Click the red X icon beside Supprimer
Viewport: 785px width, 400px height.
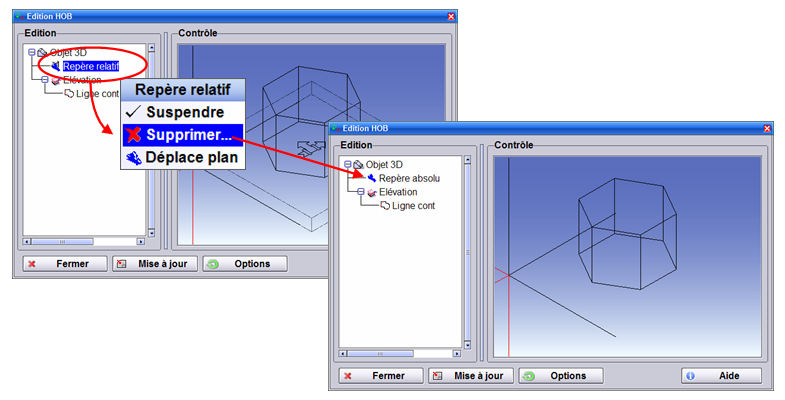point(133,135)
